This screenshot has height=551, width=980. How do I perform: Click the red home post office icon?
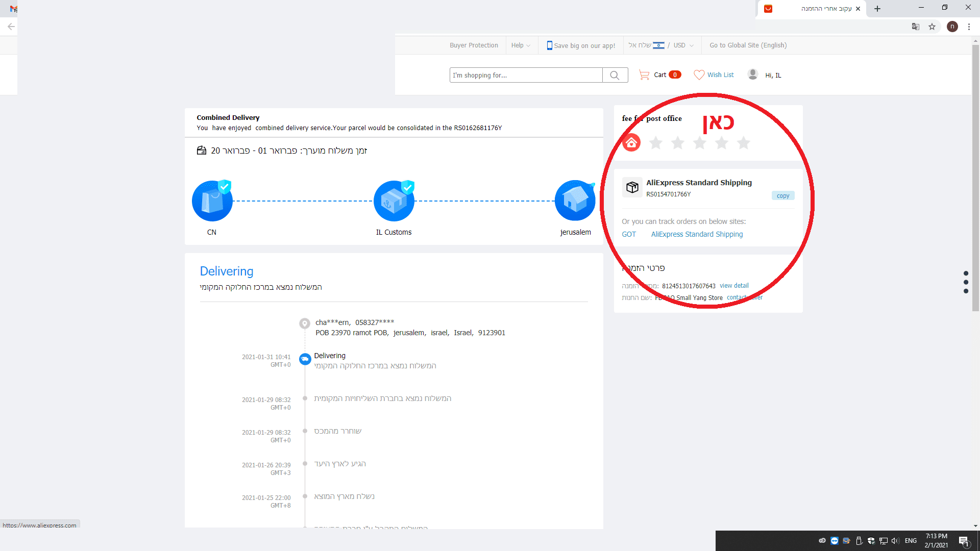tap(631, 143)
